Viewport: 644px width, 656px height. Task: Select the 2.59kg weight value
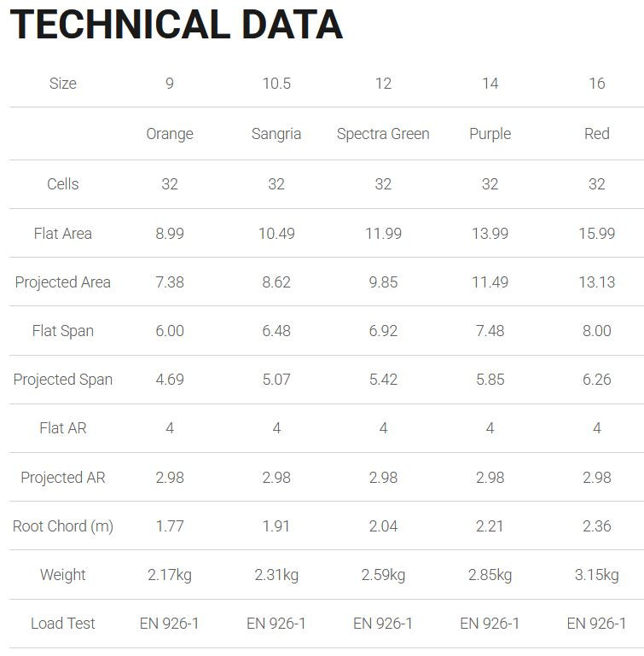click(x=383, y=575)
